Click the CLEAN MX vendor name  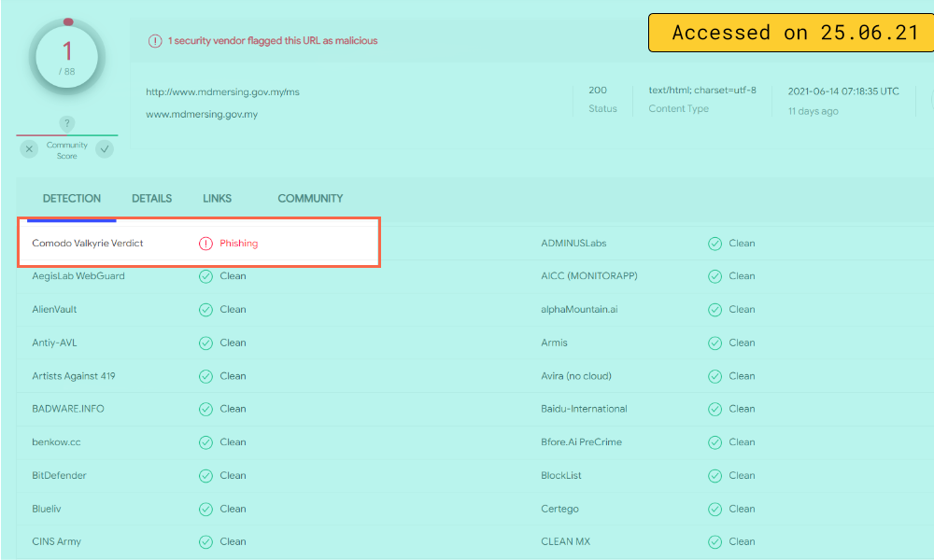point(565,541)
